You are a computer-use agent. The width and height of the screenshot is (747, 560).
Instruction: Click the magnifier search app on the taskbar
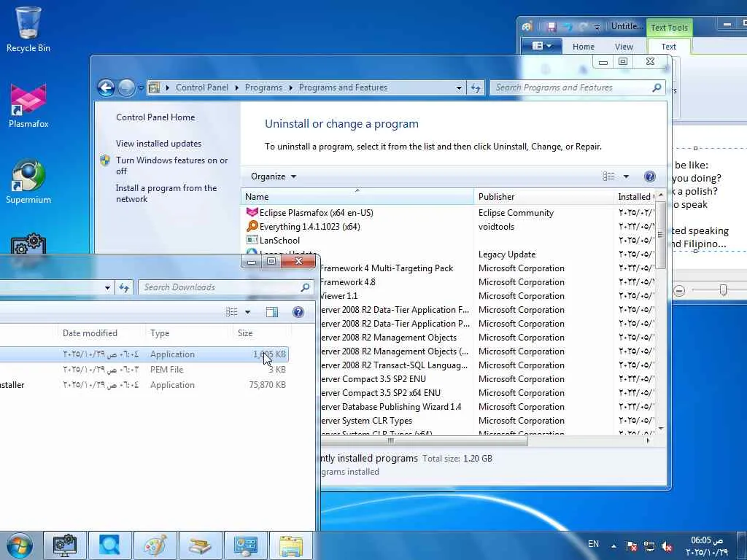click(109, 545)
